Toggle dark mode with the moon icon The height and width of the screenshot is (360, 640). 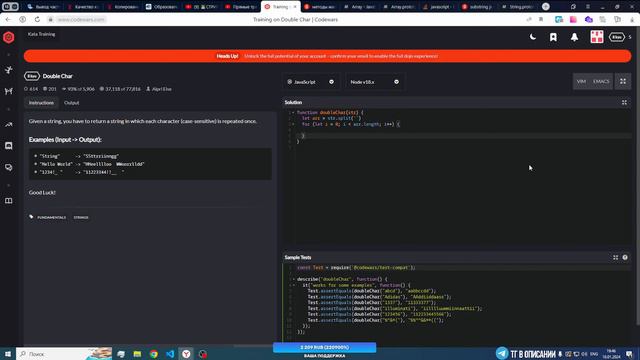pyautogui.click(x=533, y=37)
